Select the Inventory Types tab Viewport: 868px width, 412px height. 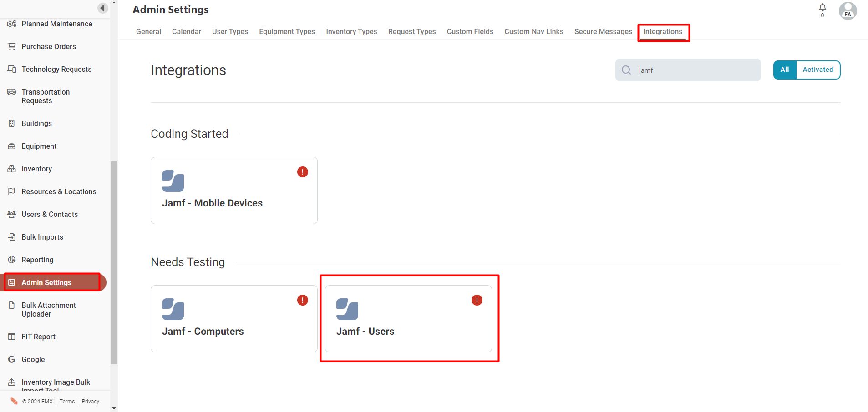pos(351,31)
